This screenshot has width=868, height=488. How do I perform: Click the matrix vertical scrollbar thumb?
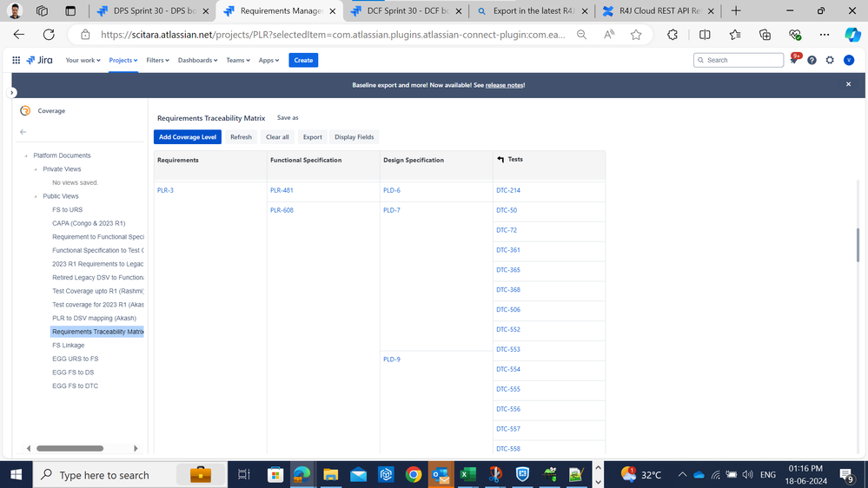click(858, 245)
